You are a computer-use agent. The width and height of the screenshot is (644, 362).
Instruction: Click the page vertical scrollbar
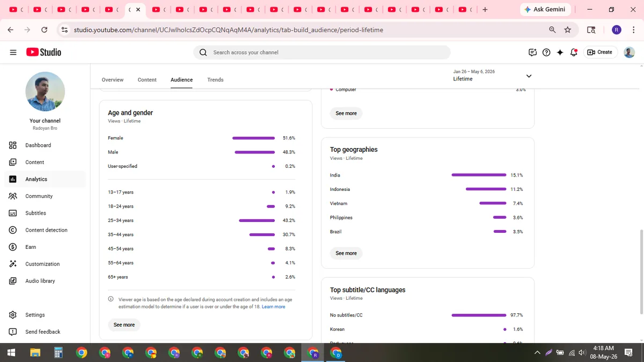(x=641, y=272)
